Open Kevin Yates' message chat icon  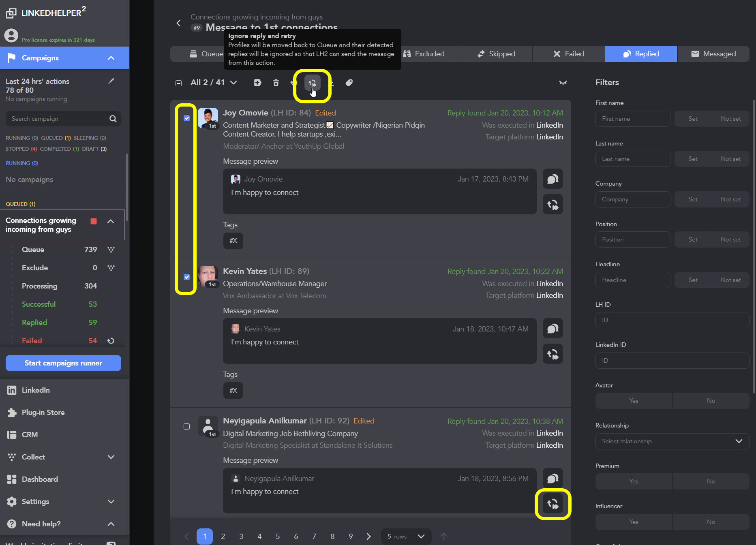pos(553,329)
